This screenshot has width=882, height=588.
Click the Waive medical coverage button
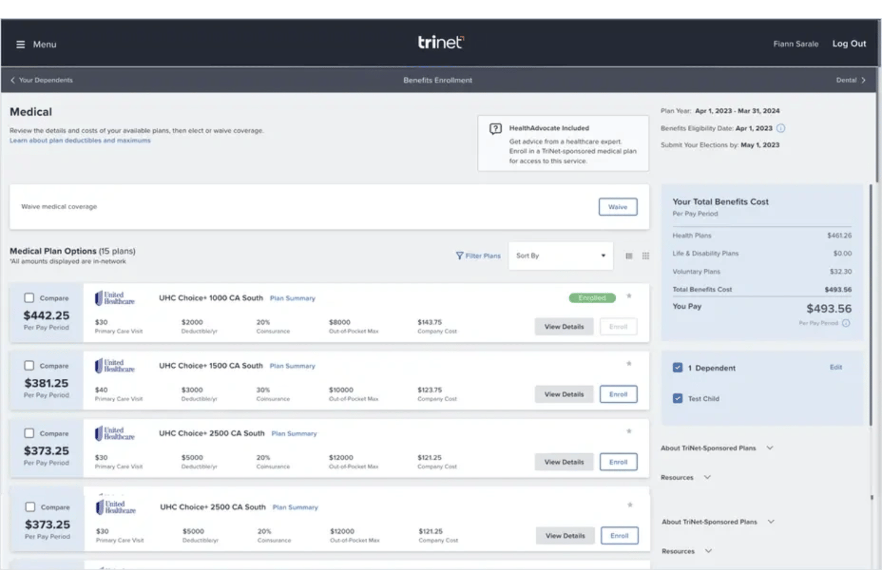coord(618,207)
